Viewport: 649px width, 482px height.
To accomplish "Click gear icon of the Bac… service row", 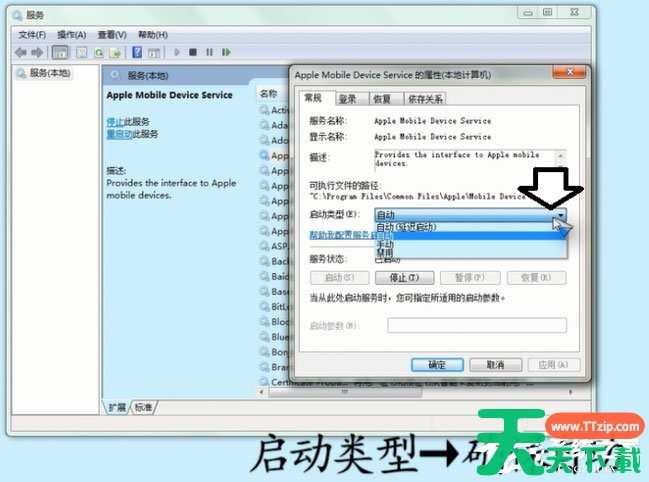I will coord(264,261).
